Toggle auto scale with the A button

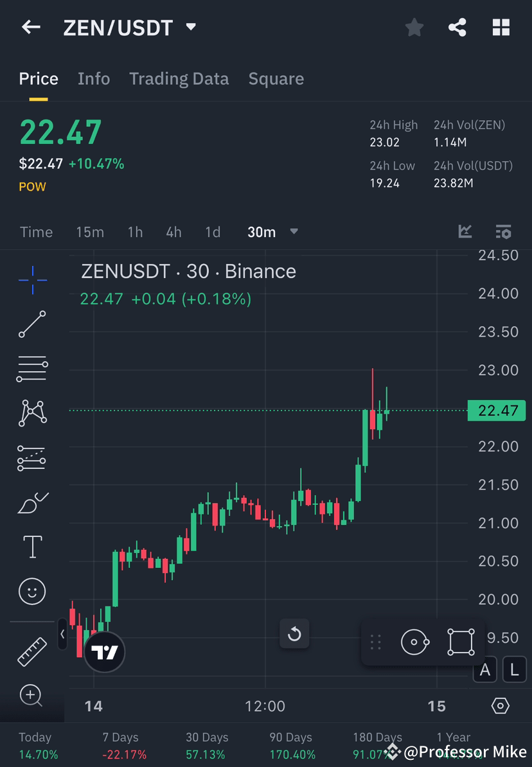(x=484, y=669)
